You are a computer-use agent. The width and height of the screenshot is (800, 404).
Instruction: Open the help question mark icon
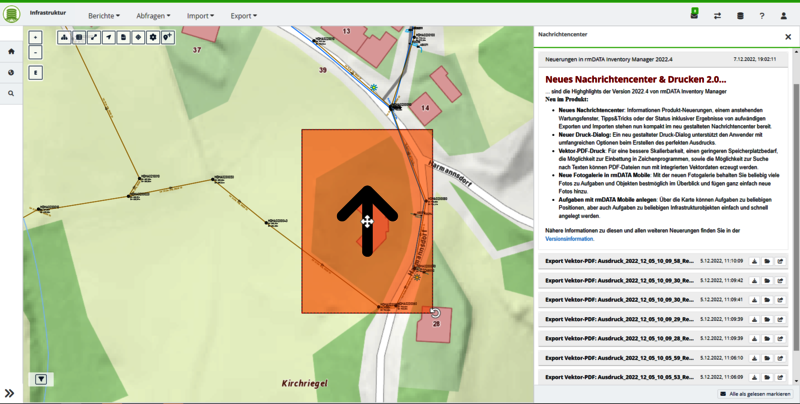762,16
